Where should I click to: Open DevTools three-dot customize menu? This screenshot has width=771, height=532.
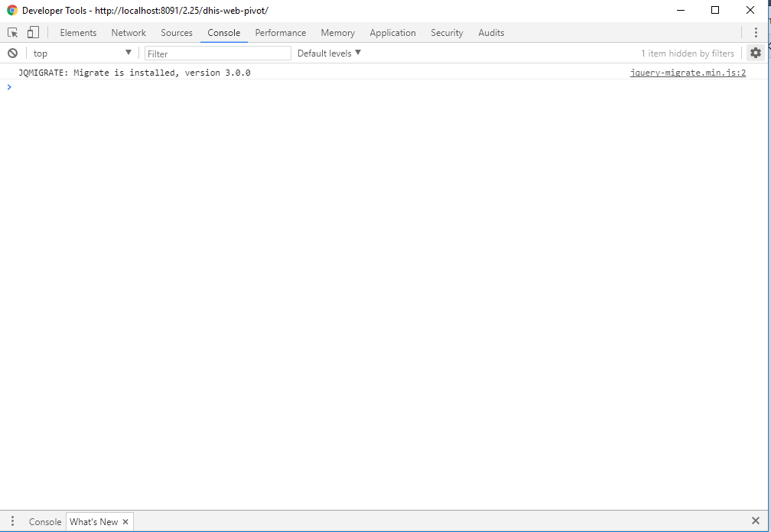click(756, 33)
